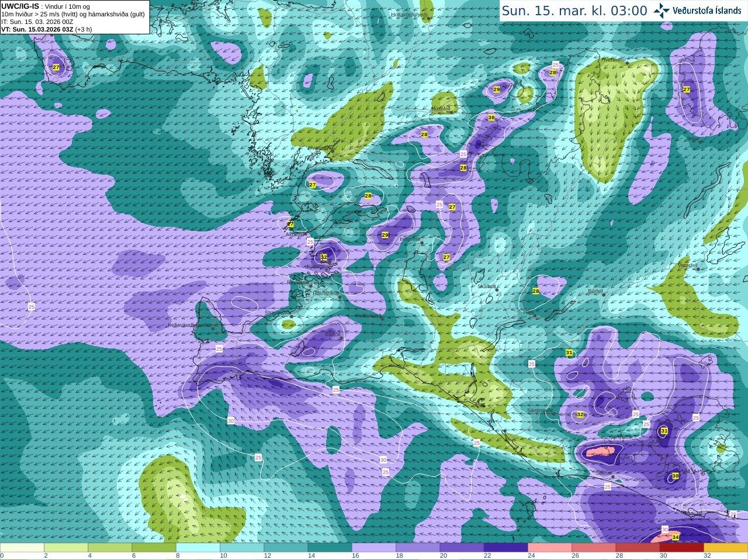Select the 14–16 m/s dark teal legend swatch

click(x=330, y=548)
